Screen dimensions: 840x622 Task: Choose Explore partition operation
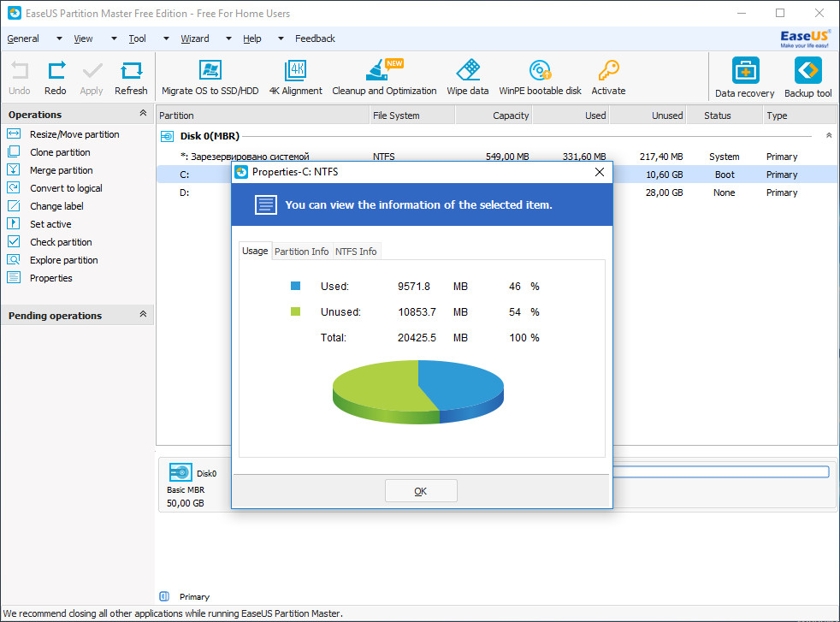pyautogui.click(x=64, y=260)
